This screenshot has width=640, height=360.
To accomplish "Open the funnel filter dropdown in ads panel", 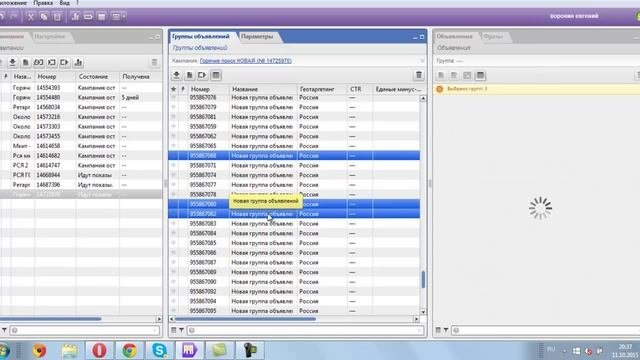I will pyautogui.click(x=446, y=330).
